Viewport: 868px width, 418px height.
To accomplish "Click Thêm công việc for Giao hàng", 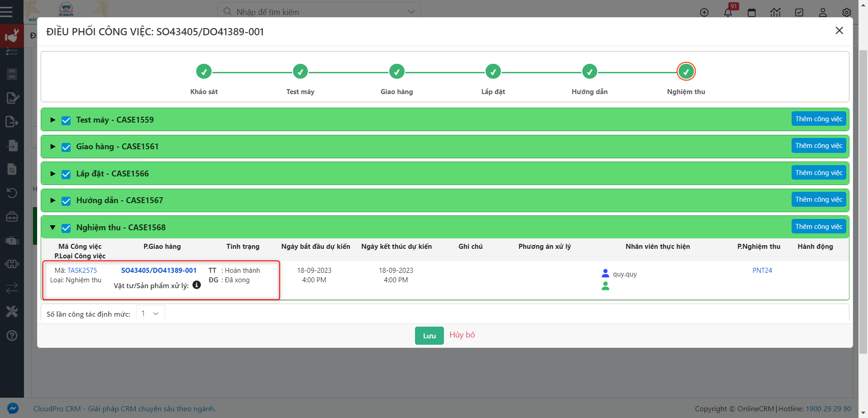I will (819, 146).
